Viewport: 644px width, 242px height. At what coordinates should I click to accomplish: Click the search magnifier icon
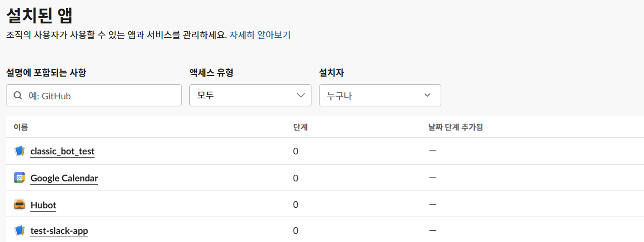tap(18, 95)
